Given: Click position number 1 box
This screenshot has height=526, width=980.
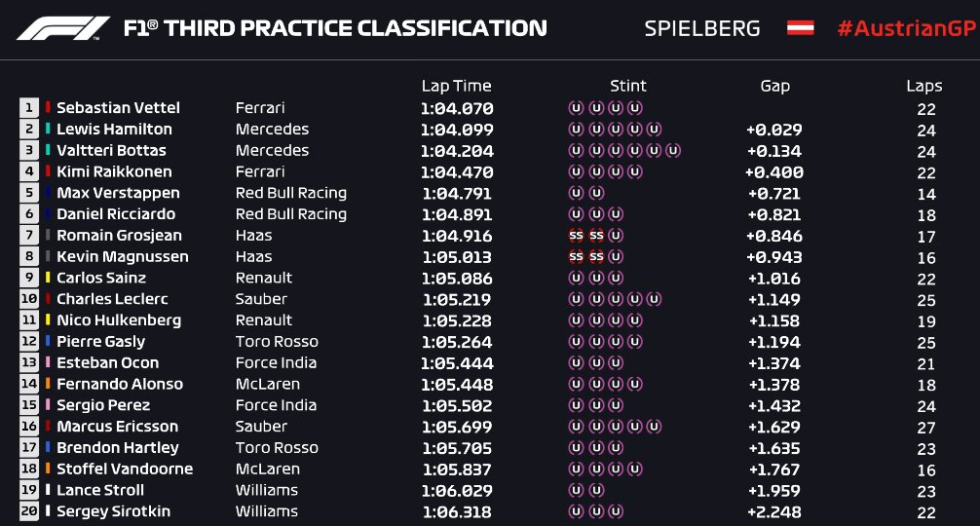Looking at the screenshot, I should [x=29, y=108].
